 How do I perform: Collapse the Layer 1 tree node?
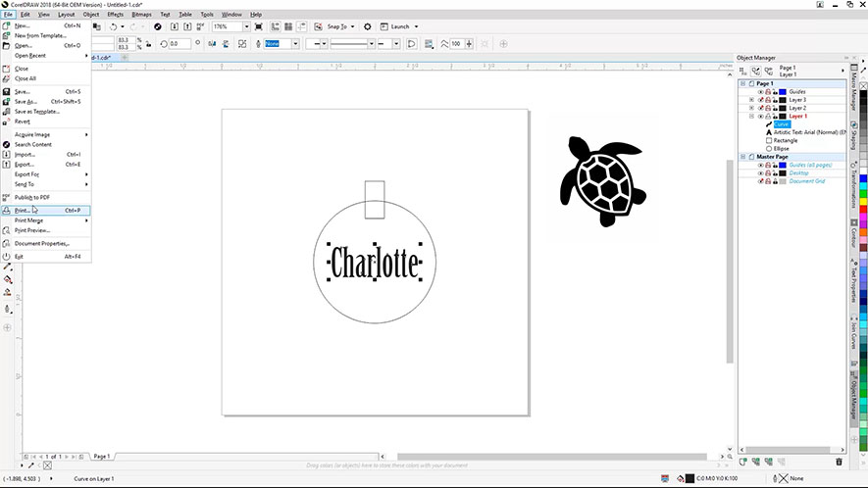(751, 116)
